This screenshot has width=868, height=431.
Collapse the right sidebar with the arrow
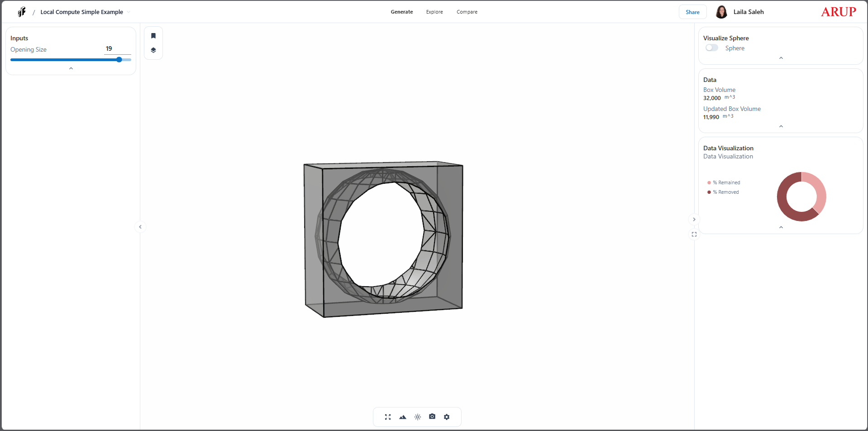[x=694, y=220]
